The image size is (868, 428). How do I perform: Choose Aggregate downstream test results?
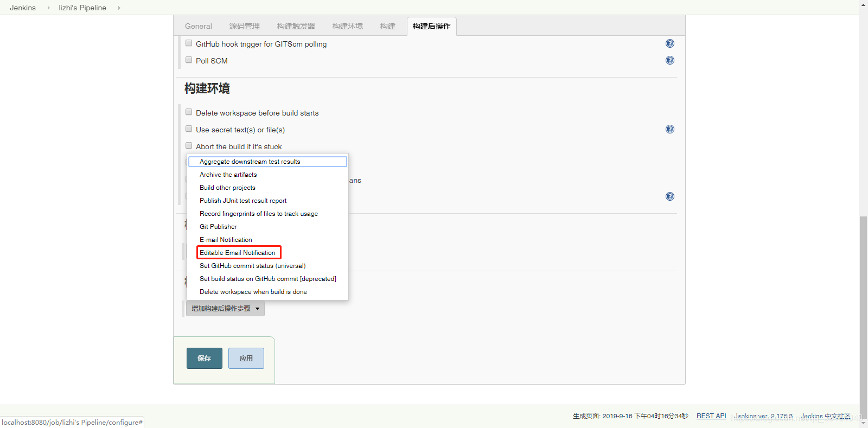tap(267, 162)
